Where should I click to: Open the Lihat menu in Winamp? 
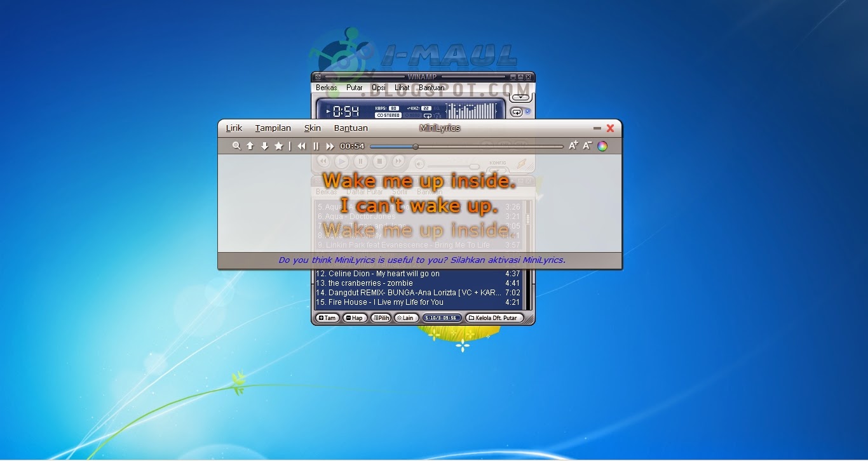click(402, 88)
